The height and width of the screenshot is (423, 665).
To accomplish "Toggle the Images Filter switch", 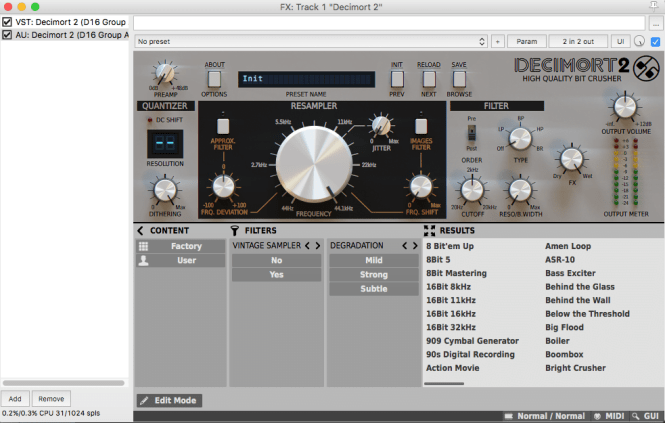I will click(421, 126).
